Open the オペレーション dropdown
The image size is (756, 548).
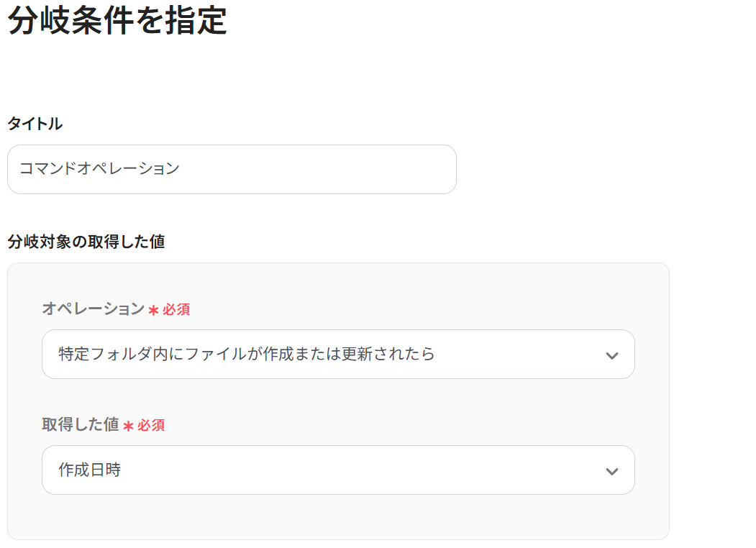click(x=338, y=354)
